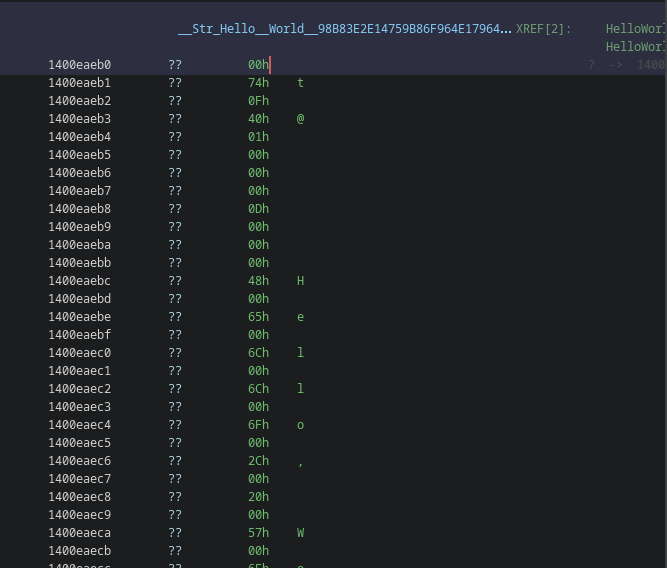Select address 1400eaec1
The height and width of the screenshot is (568, 667).
point(80,371)
